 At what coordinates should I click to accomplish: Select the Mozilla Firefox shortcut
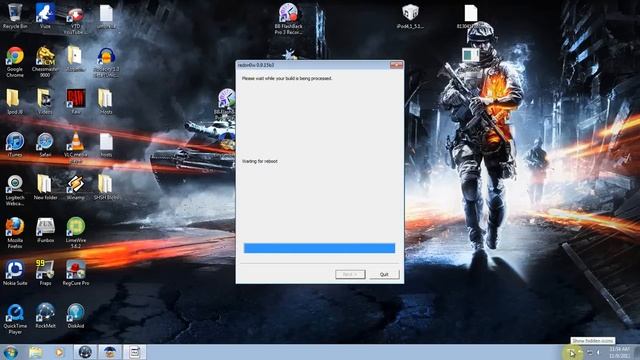point(15,233)
